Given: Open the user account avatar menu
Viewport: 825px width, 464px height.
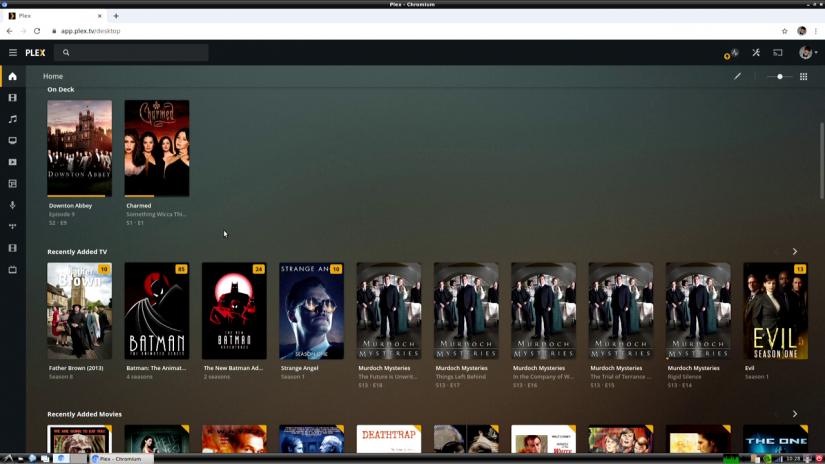Looking at the screenshot, I should [x=808, y=53].
